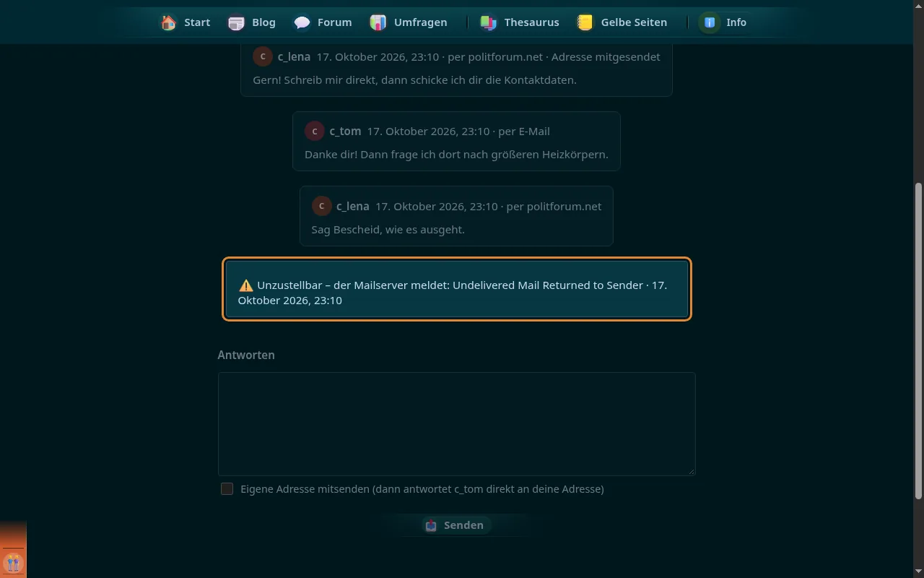Open the Thesaurus menu item

point(520,22)
